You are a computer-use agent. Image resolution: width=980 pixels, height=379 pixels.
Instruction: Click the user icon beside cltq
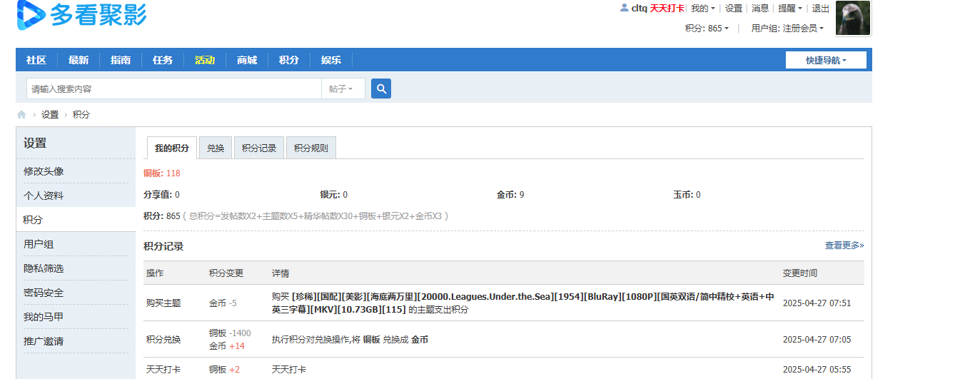pos(625,8)
